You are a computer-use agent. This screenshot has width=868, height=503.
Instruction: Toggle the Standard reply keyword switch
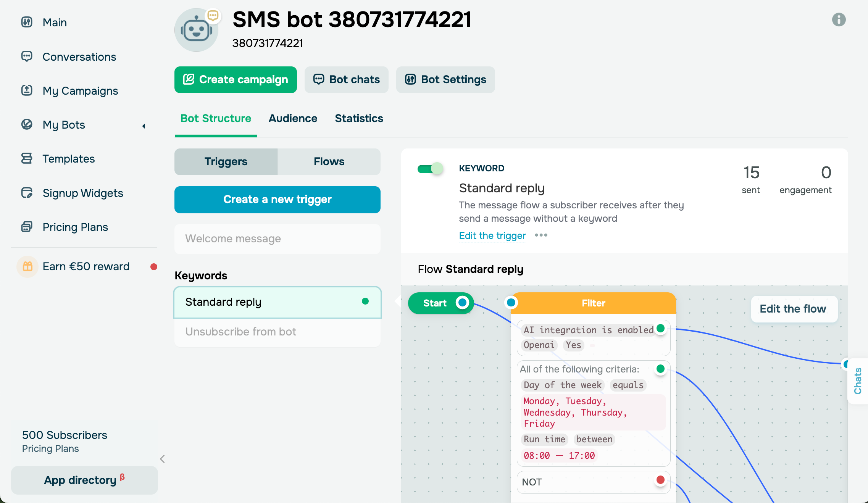click(x=430, y=169)
